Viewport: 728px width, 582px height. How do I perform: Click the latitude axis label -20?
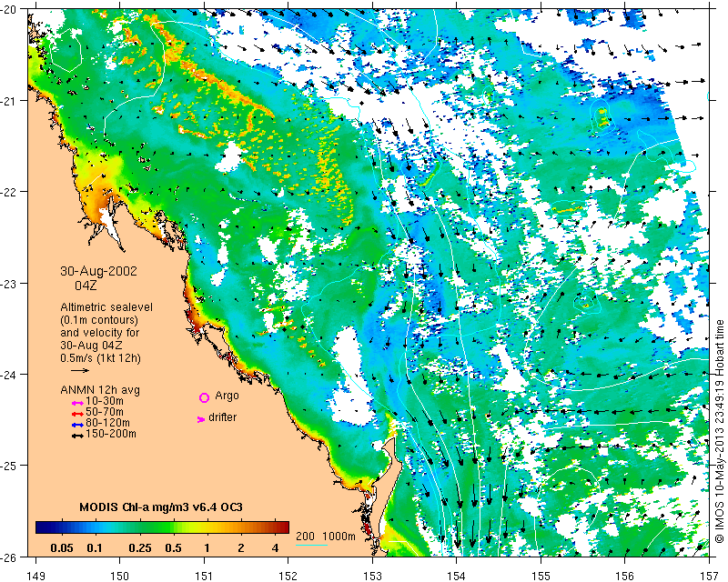coord(9,10)
